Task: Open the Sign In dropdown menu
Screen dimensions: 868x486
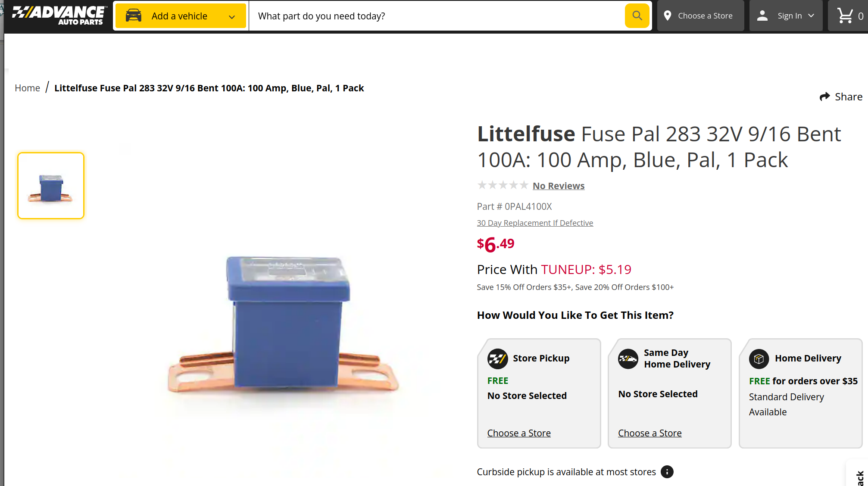Action: click(x=786, y=16)
